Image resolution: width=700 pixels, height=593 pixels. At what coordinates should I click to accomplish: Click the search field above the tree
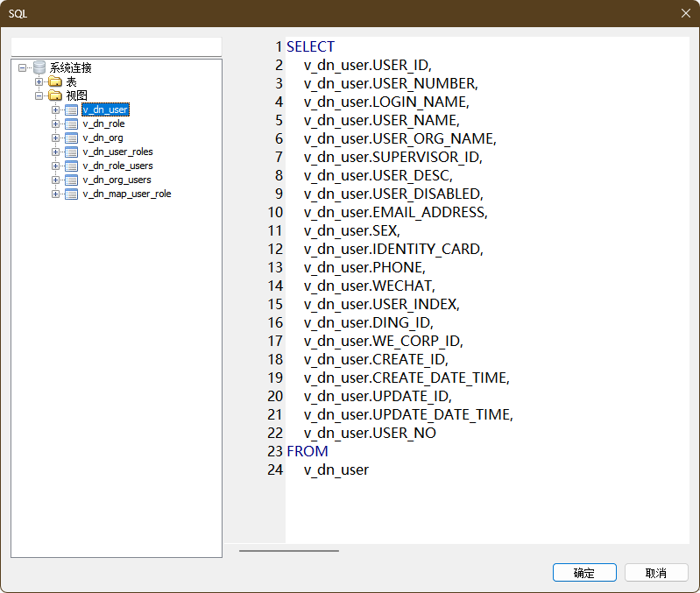point(116,46)
